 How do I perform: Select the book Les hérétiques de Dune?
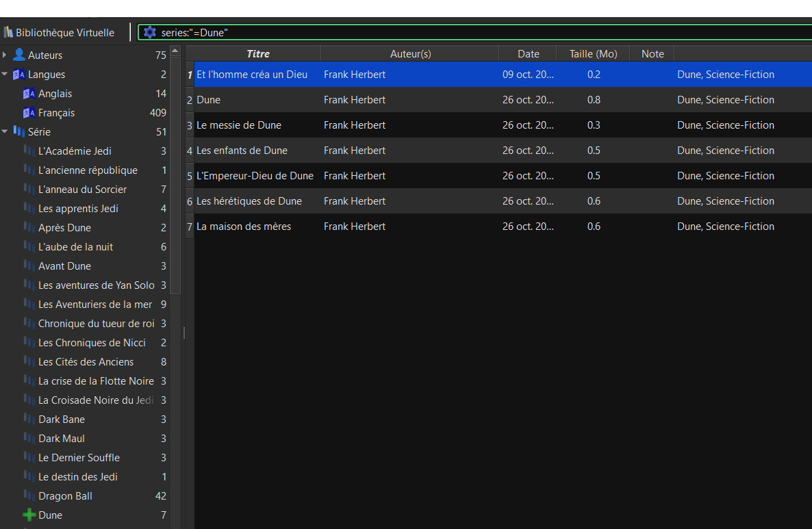249,201
